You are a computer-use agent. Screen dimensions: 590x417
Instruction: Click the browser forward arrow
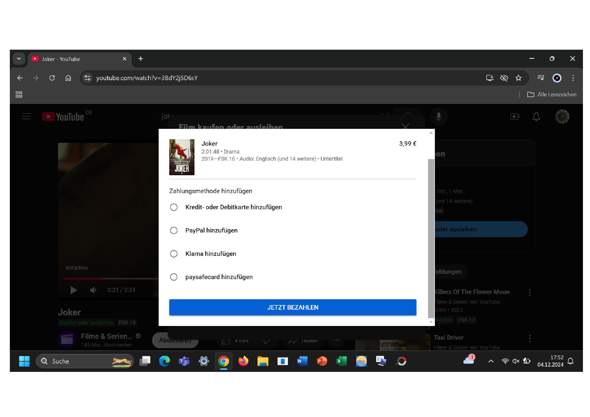[x=36, y=78]
